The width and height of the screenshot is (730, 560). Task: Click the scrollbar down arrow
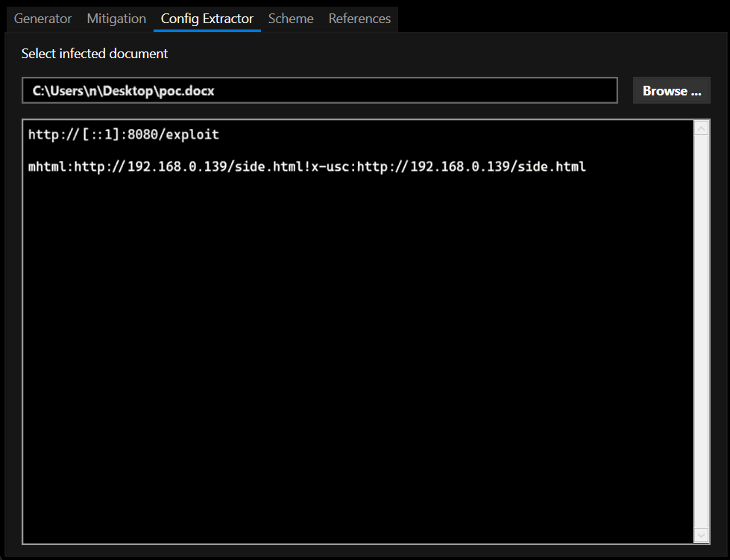coord(701,535)
